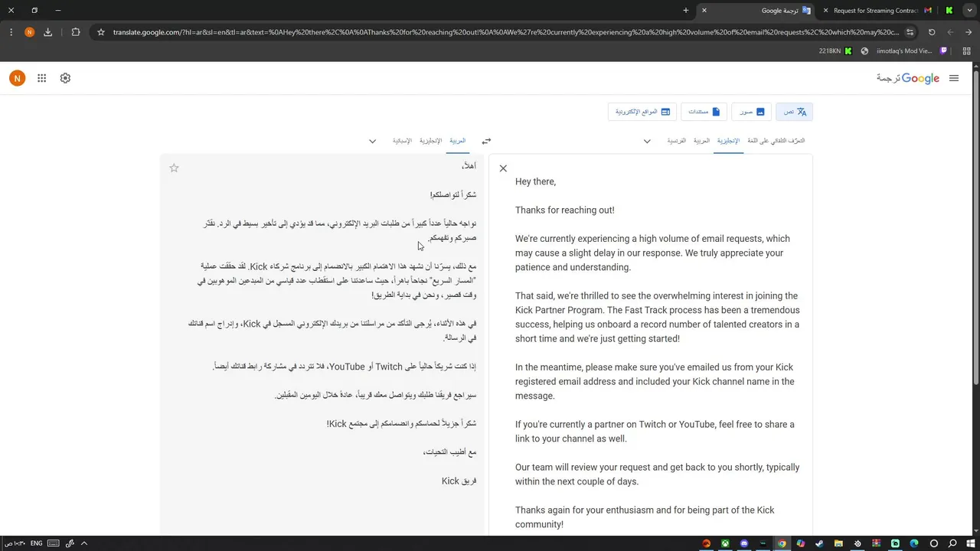Open the Twitch bookmark icon

943,51
